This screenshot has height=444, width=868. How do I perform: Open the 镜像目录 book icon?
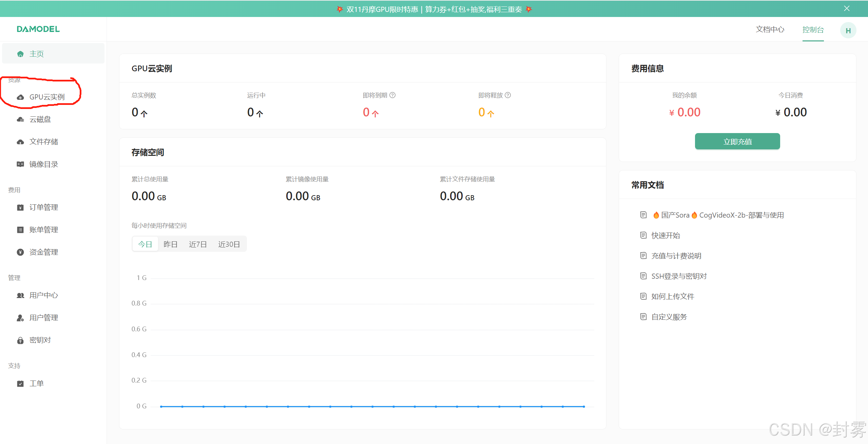pyautogui.click(x=20, y=164)
